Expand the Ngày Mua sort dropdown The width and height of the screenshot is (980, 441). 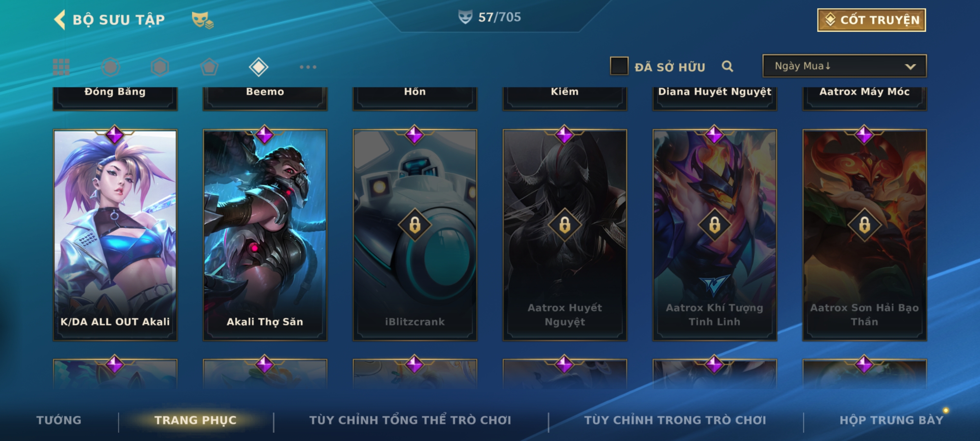(x=844, y=66)
